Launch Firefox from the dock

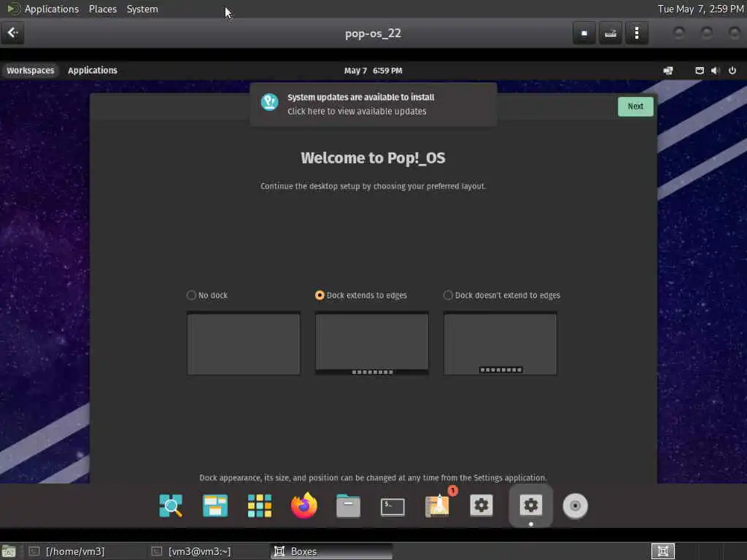(x=304, y=506)
